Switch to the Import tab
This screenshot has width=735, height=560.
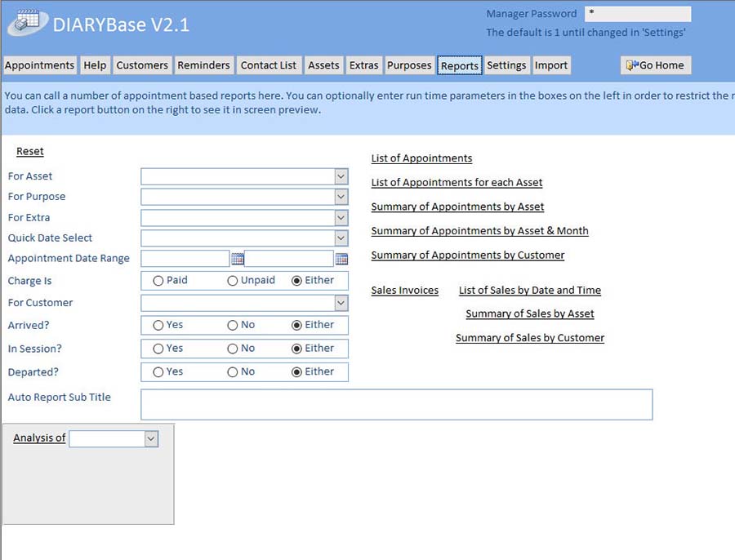click(551, 65)
